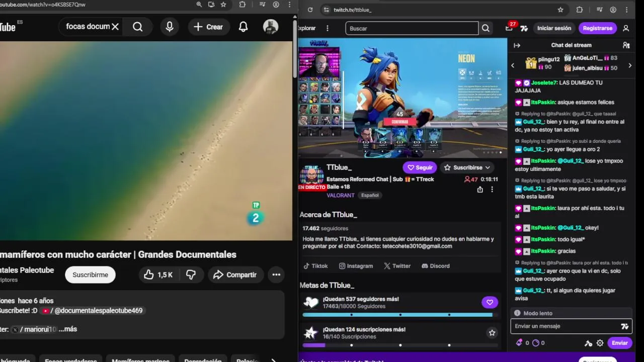Click Iniciar sesión on Twitch

pos(554,28)
